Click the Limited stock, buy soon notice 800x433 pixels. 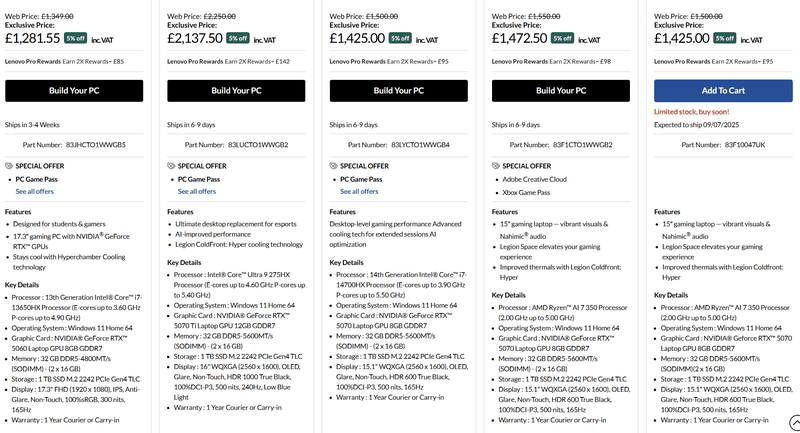[691, 112]
